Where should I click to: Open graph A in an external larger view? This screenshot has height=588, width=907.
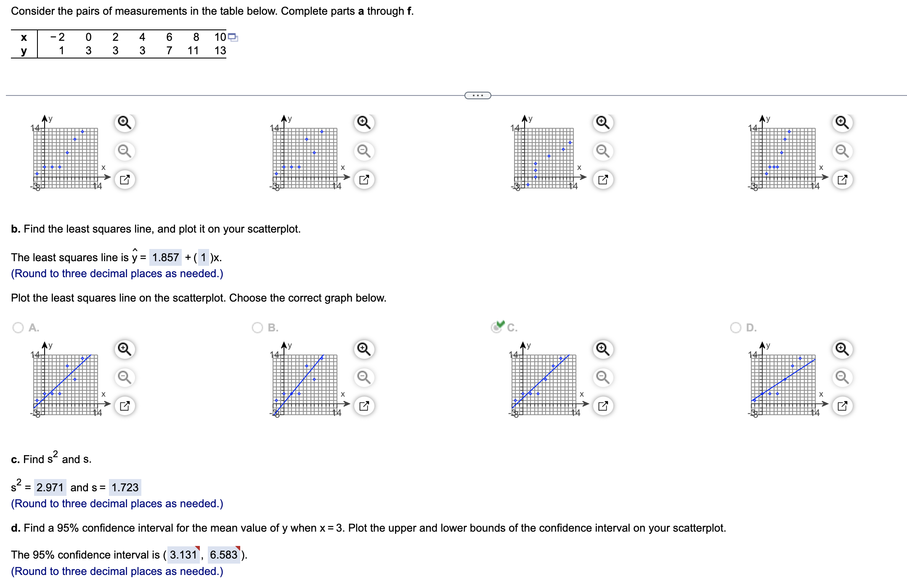pyautogui.click(x=124, y=405)
